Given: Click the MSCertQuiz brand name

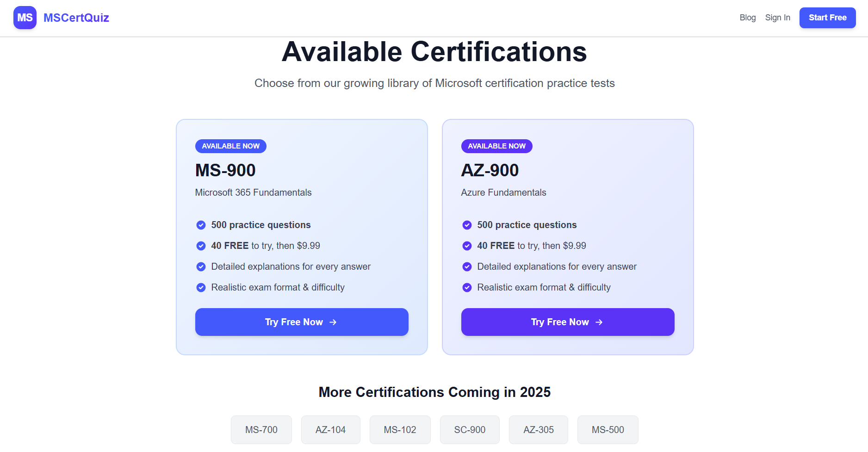Looking at the screenshot, I should [x=76, y=18].
